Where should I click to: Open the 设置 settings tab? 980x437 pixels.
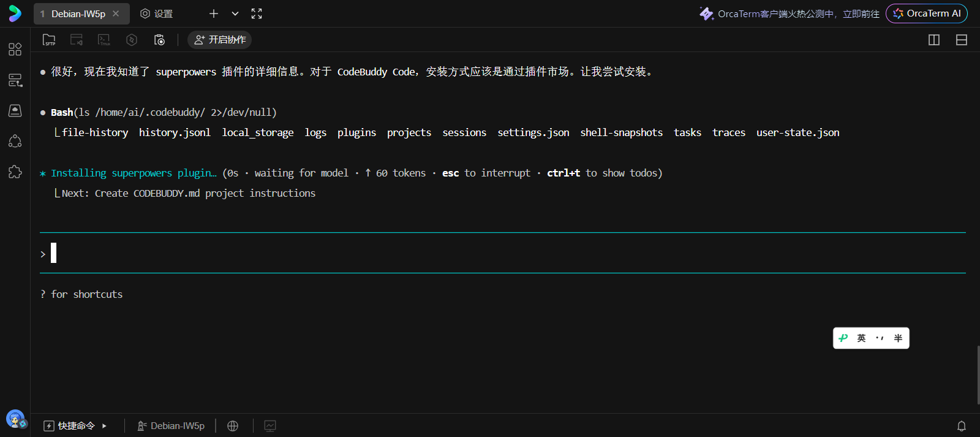point(157,13)
